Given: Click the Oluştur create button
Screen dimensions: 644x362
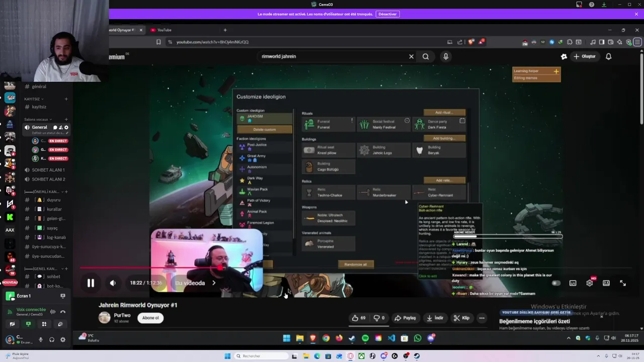Looking at the screenshot, I should (x=585, y=56).
